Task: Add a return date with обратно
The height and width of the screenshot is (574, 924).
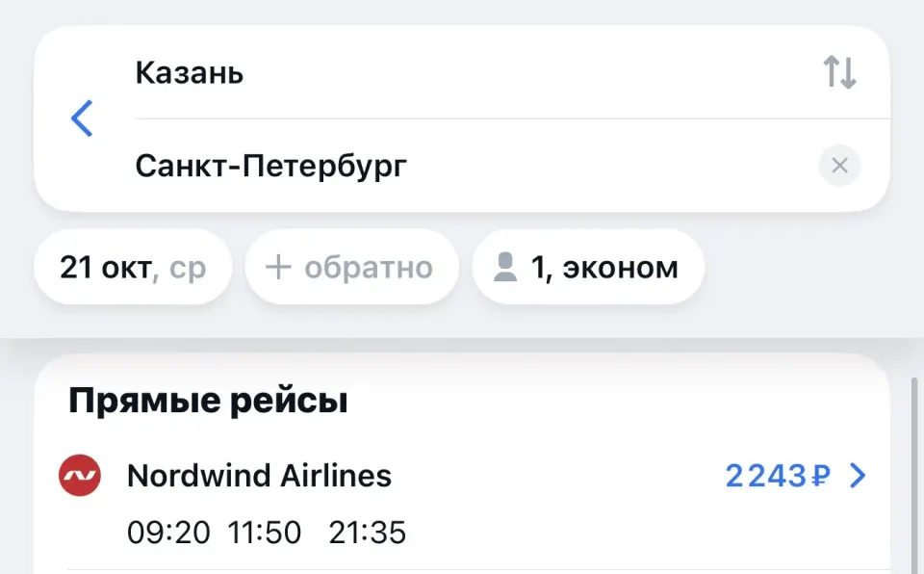Action: pos(352,267)
